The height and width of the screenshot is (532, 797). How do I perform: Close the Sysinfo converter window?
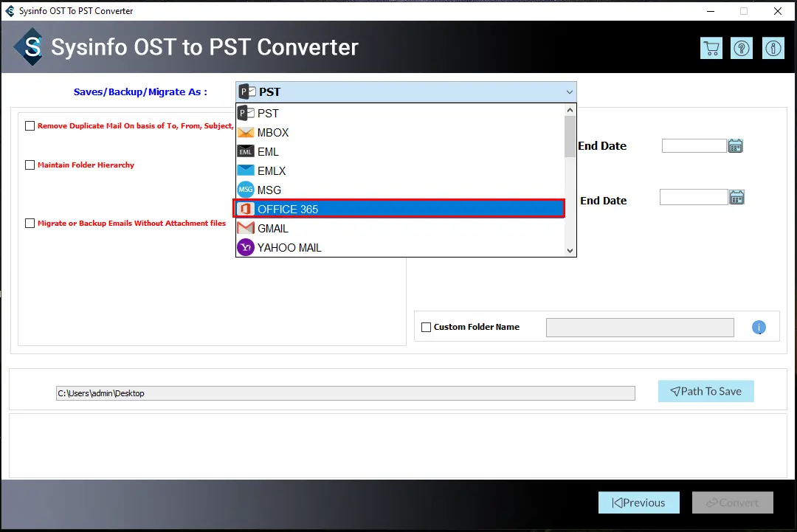tap(778, 10)
